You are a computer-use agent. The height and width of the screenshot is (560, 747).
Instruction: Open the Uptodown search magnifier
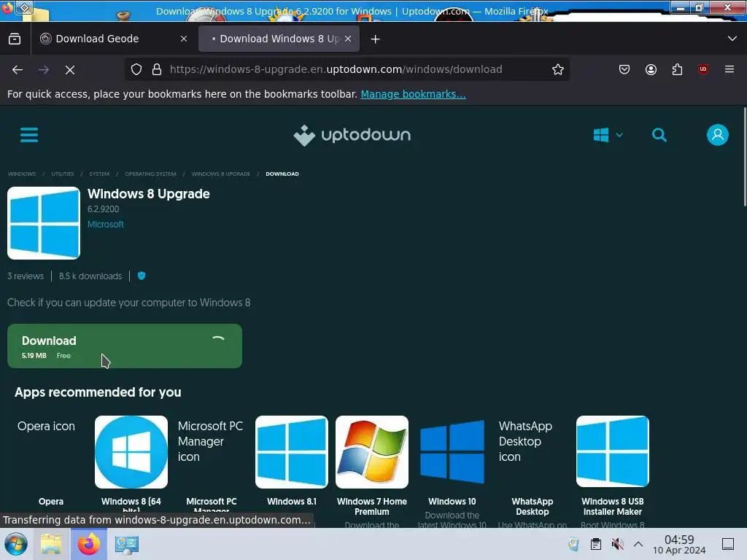(x=659, y=135)
